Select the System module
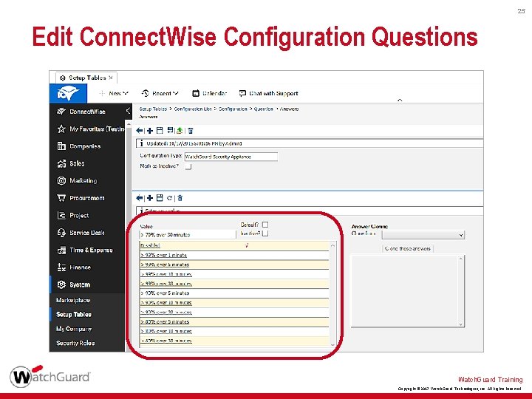The height and width of the screenshot is (399, 532). (74, 284)
